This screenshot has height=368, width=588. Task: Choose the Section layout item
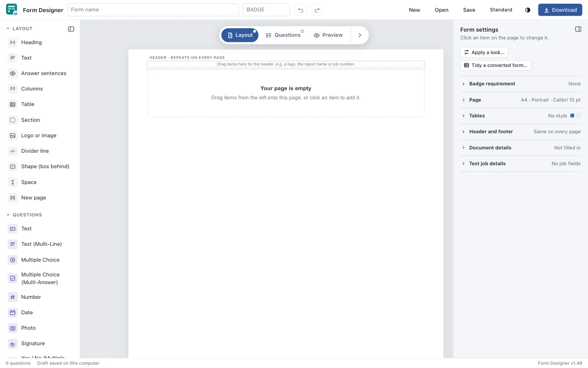(x=40, y=120)
